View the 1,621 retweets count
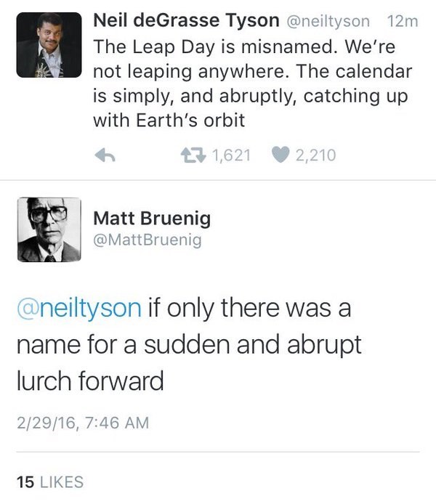This screenshot has height=504, width=436. pyautogui.click(x=230, y=154)
